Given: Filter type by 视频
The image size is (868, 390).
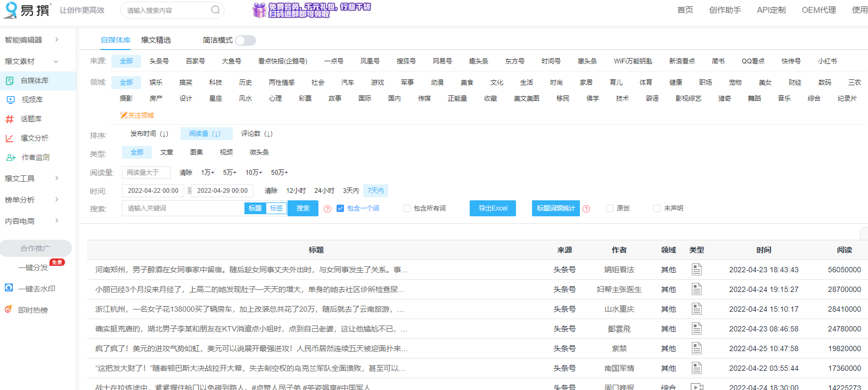Looking at the screenshot, I should point(226,152).
